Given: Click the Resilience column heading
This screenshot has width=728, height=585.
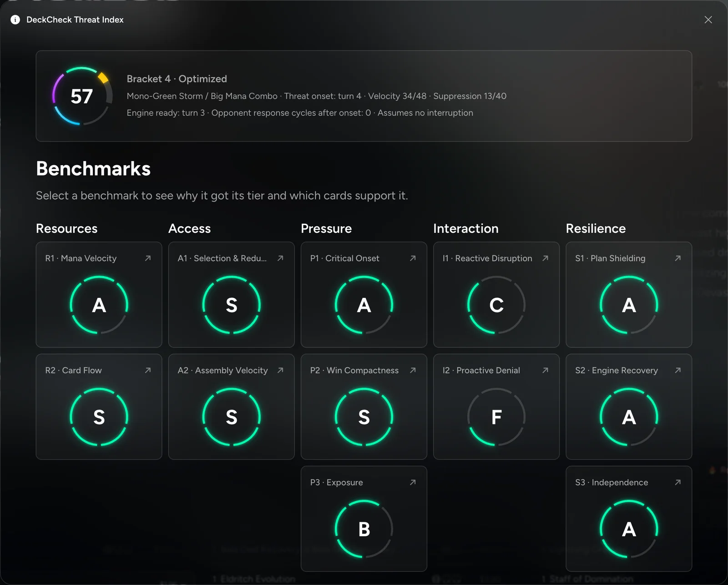Looking at the screenshot, I should (596, 228).
